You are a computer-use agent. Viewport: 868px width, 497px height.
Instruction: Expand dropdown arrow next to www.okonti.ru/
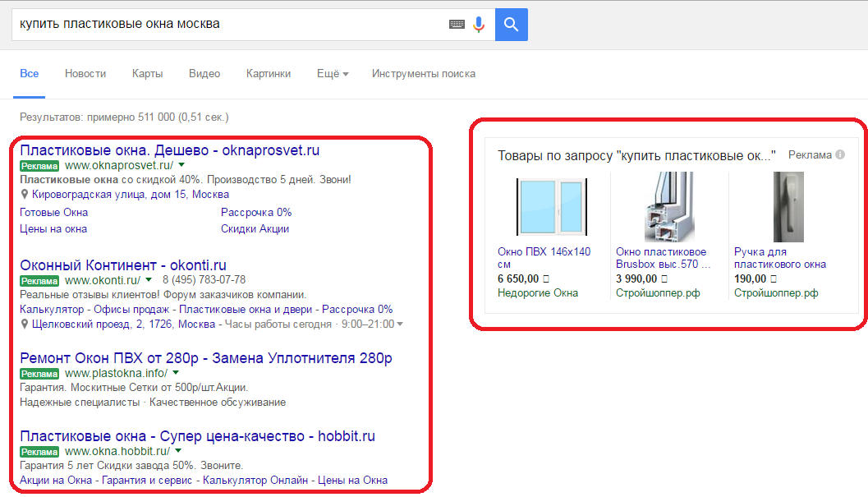coord(149,280)
